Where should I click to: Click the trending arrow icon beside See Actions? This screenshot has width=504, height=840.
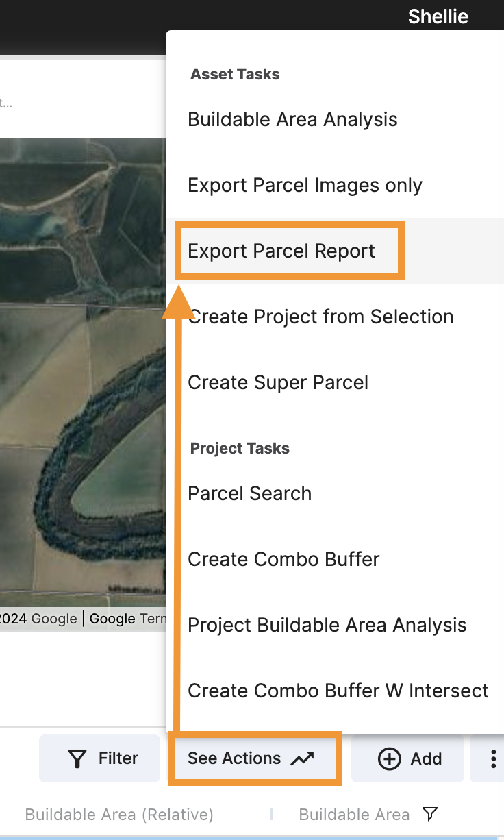click(302, 758)
